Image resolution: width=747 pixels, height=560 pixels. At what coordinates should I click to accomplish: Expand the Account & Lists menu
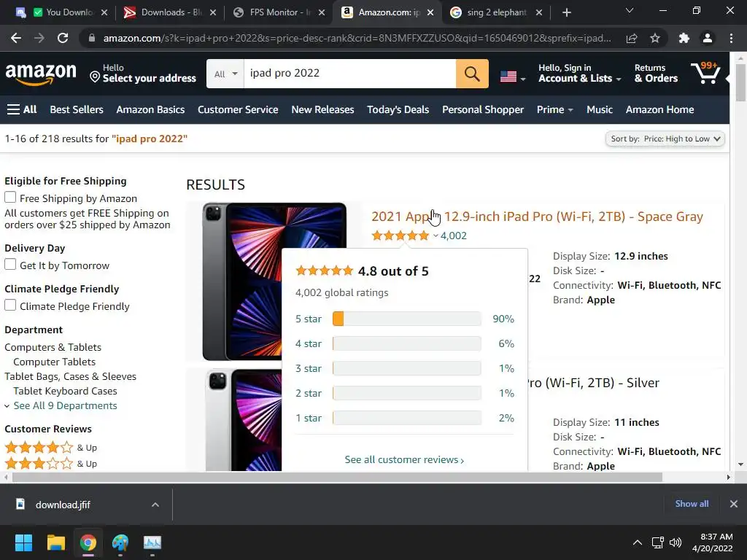click(x=579, y=74)
